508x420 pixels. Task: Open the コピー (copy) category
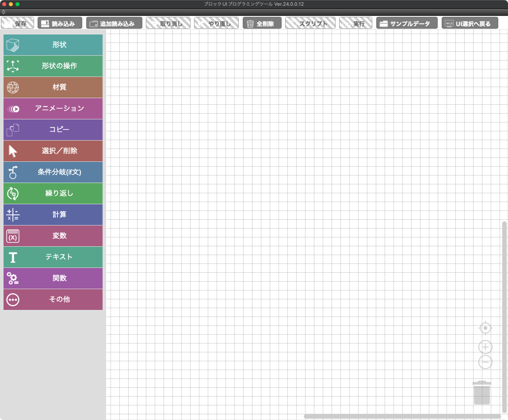[x=53, y=130]
